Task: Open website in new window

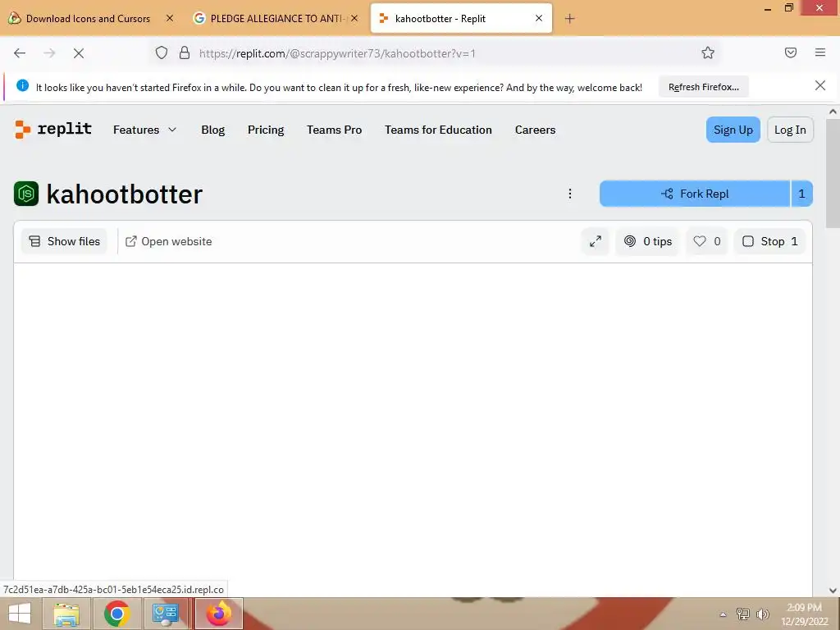Action: (x=169, y=242)
